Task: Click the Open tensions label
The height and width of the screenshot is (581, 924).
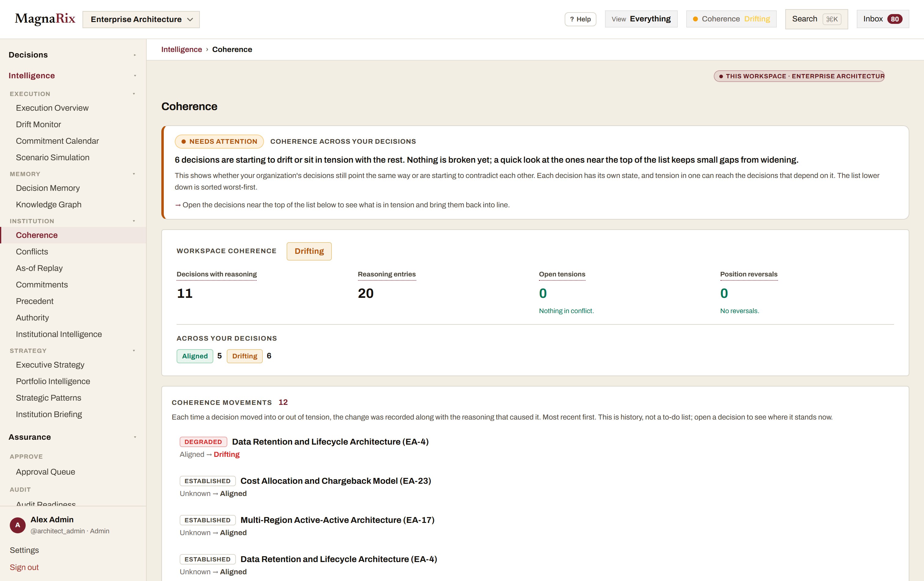Action: (562, 274)
